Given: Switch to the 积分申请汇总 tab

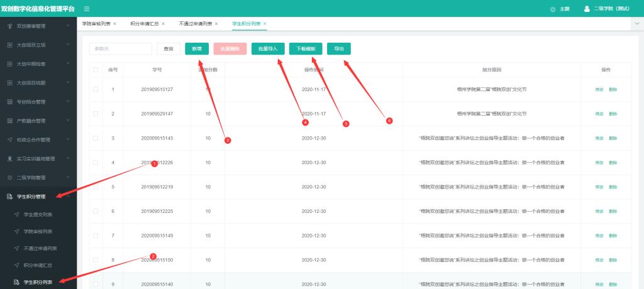Looking at the screenshot, I should 144,24.
